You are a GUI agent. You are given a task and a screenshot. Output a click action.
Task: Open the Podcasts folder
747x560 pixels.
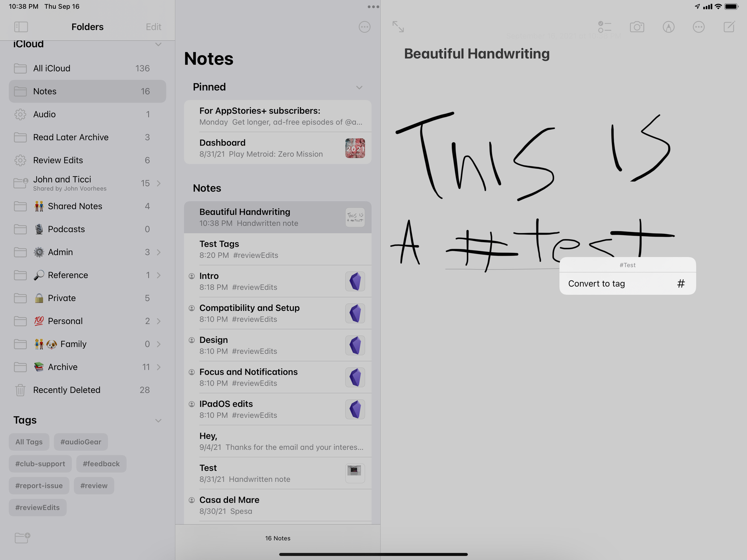point(88,229)
